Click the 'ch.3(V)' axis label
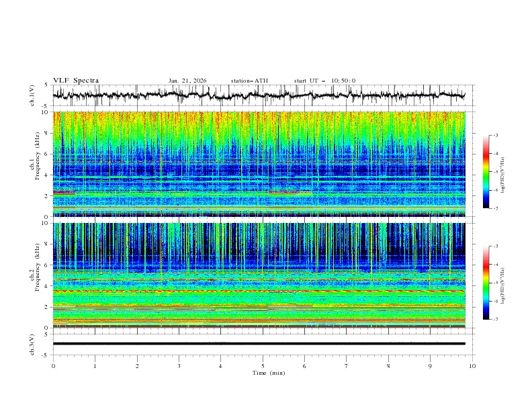Image resolution: width=532 pixels, height=411 pixels. tap(32, 345)
